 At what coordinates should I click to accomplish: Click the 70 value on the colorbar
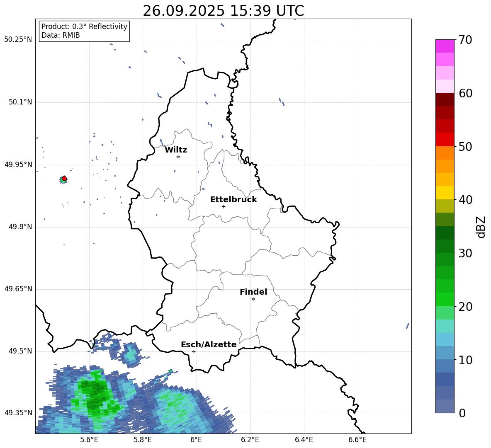click(465, 40)
